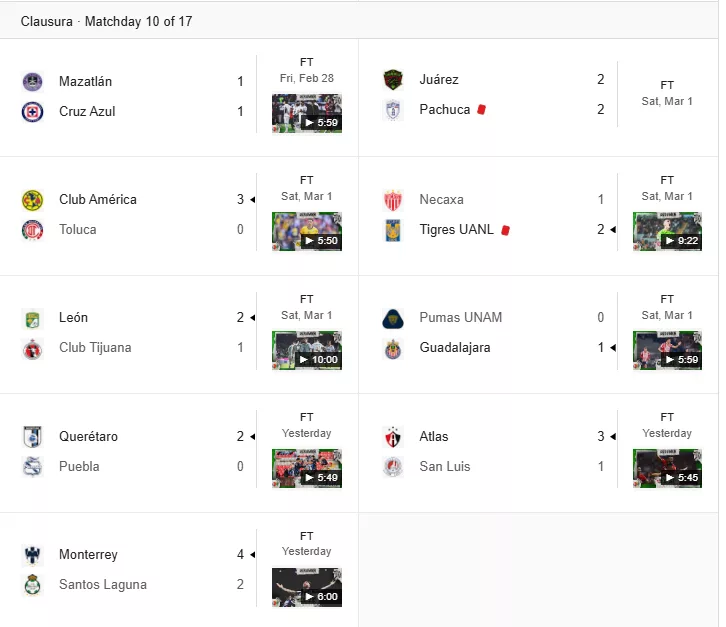Select the Pumas UNAM crest icon

(393, 318)
